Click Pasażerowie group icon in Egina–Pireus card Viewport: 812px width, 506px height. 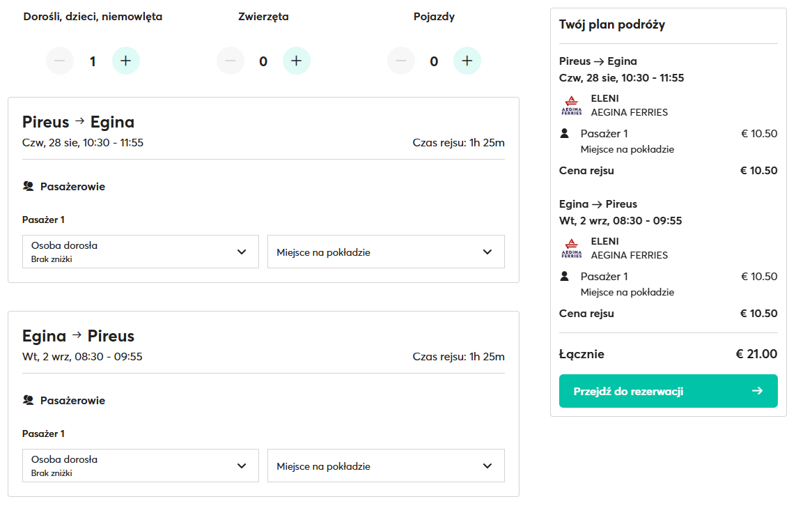point(29,400)
